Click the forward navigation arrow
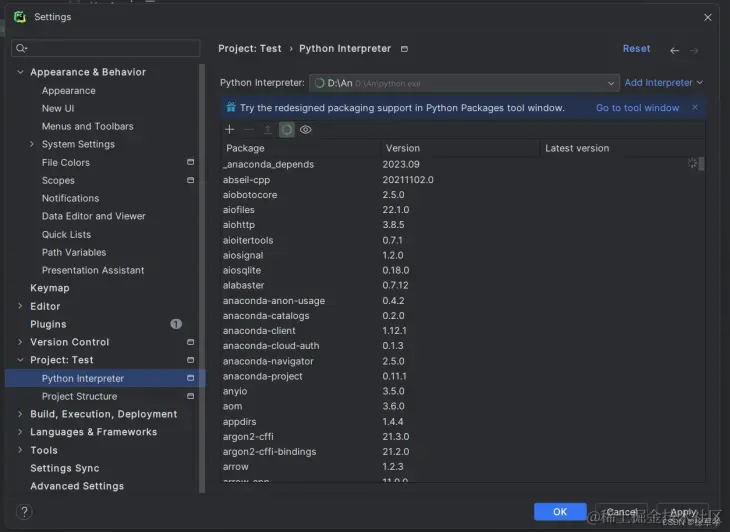Image resolution: width=730 pixels, height=532 pixels. click(x=694, y=50)
